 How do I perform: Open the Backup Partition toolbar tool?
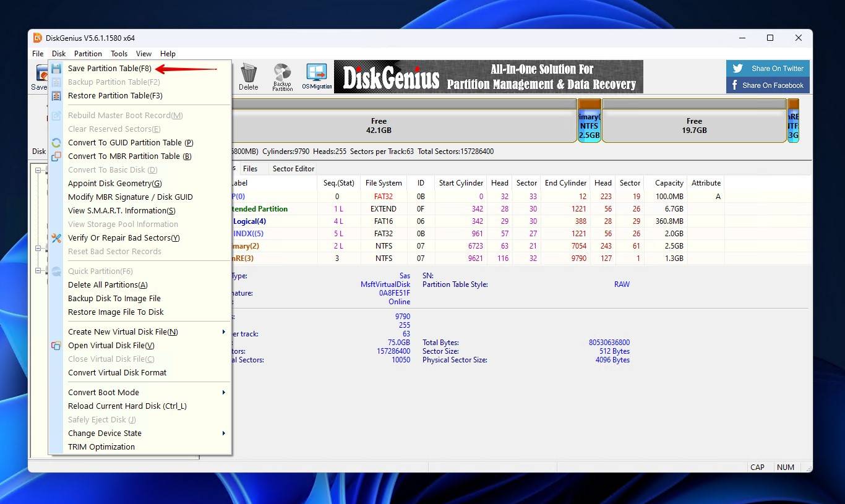click(x=282, y=77)
